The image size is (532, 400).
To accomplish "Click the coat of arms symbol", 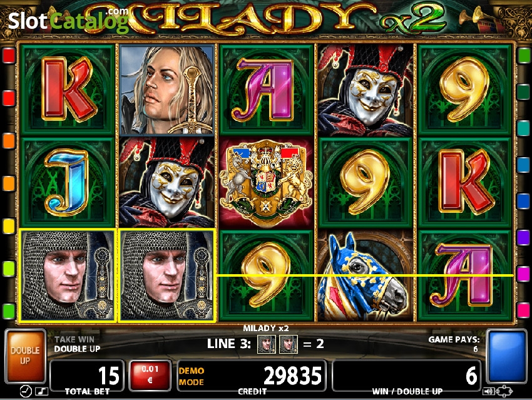I will pyautogui.click(x=266, y=183).
